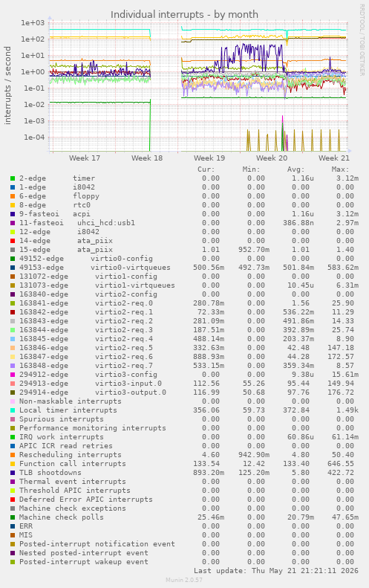369x588 pixels.
Task: Click the gray 15-edge ata_piix swatch
Action: tap(13, 250)
